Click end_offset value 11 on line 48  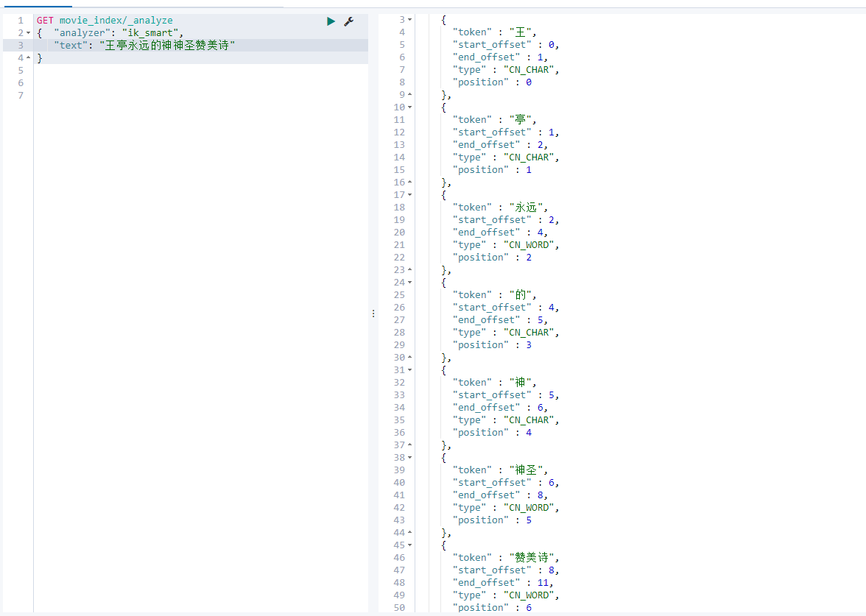click(x=543, y=583)
